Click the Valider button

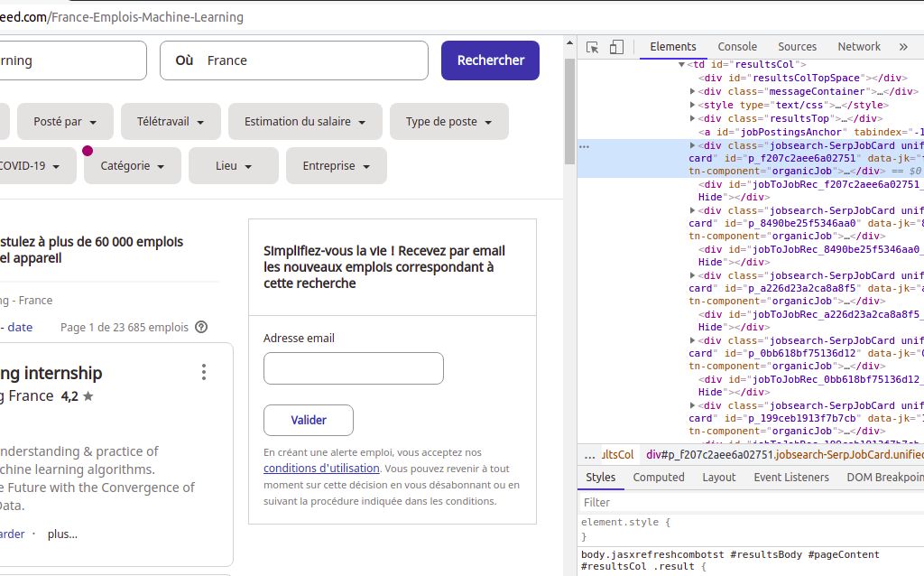(309, 420)
